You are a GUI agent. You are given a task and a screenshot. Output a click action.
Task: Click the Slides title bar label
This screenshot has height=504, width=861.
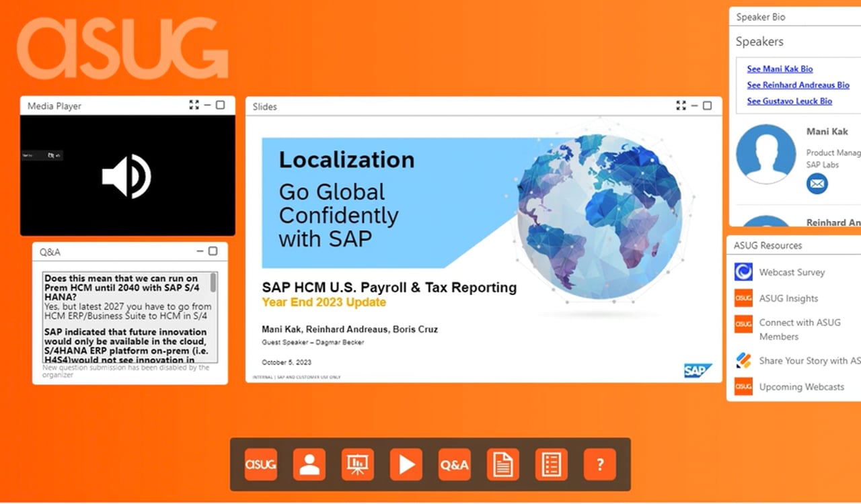[x=264, y=107]
